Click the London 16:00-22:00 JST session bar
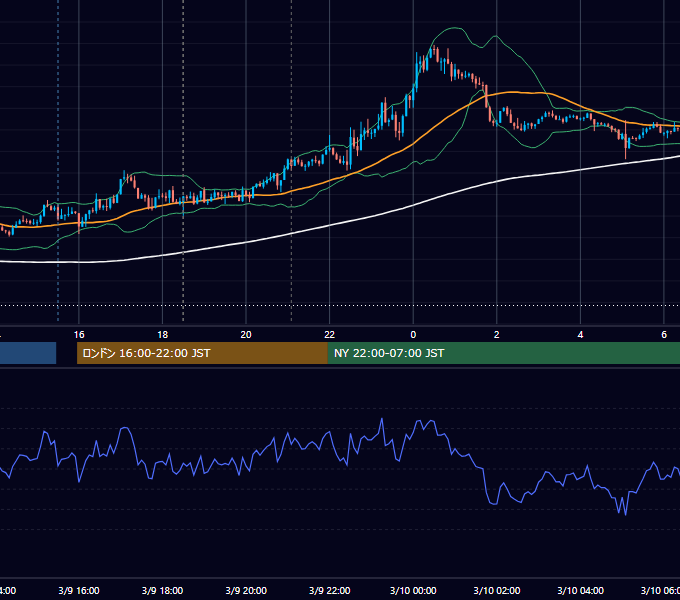 (x=202, y=353)
